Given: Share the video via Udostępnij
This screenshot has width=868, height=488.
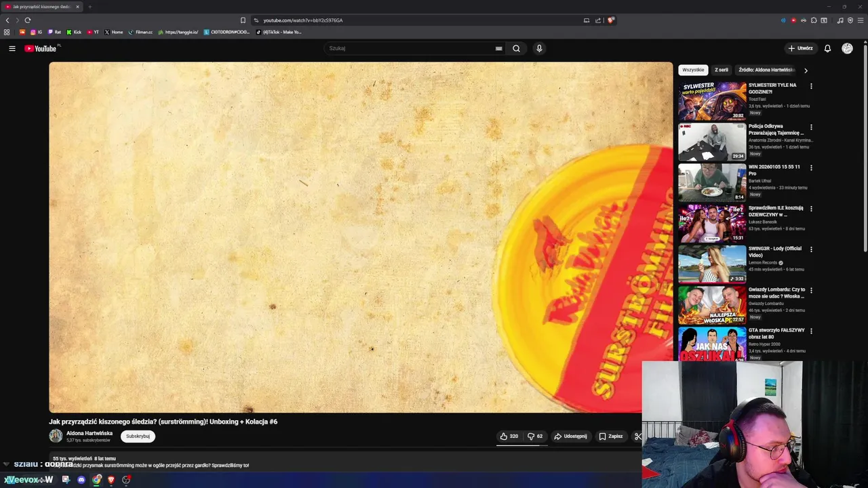Looking at the screenshot, I should pos(570,436).
